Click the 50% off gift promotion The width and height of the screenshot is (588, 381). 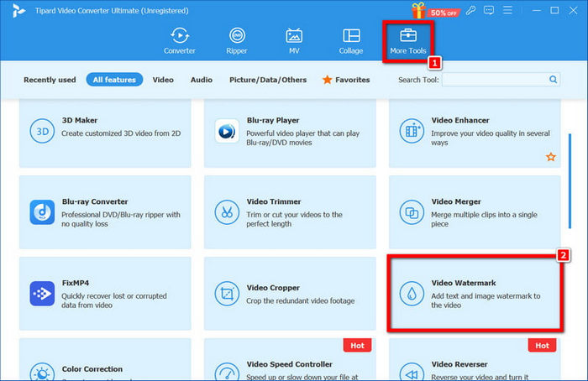click(435, 11)
